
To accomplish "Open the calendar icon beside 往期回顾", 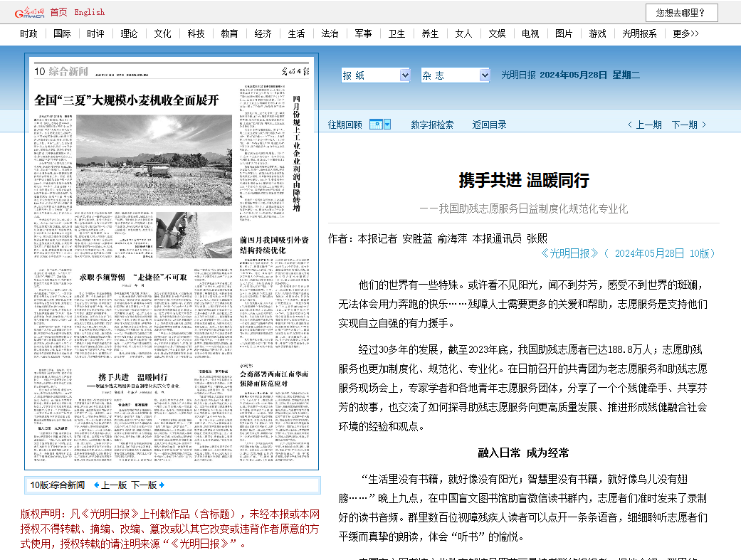I will [x=377, y=125].
